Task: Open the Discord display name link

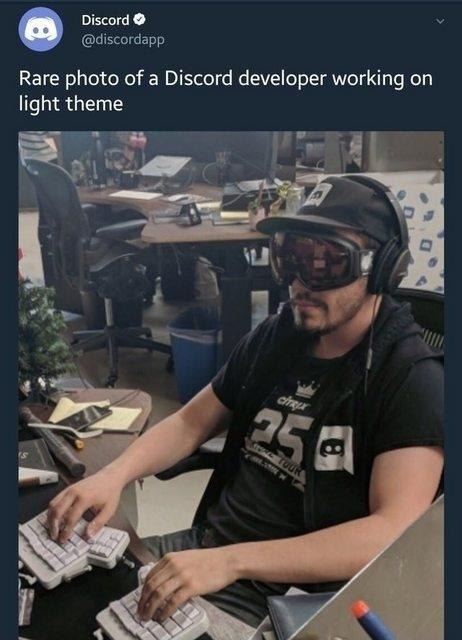Action: pyautogui.click(x=105, y=20)
